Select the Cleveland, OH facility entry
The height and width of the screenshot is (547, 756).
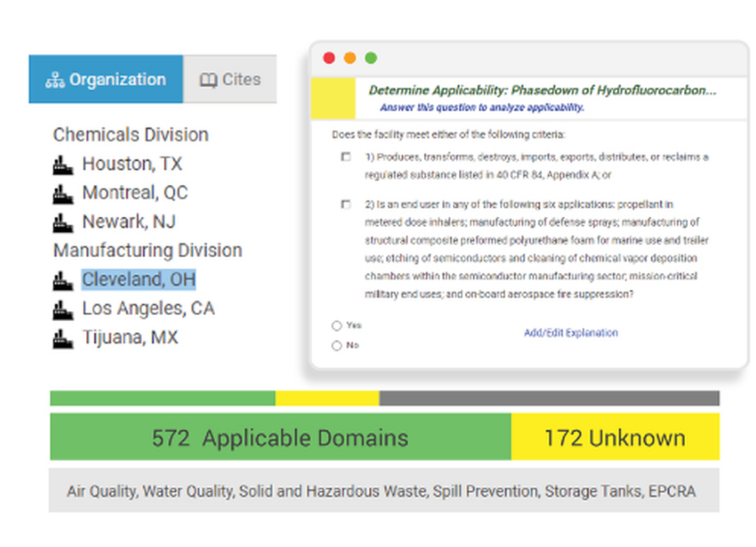pos(139,279)
